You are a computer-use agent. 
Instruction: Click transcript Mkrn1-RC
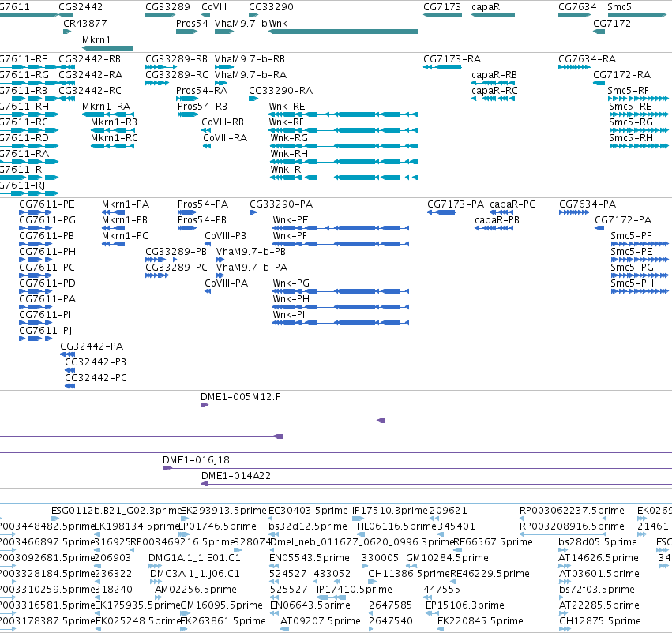click(x=115, y=138)
